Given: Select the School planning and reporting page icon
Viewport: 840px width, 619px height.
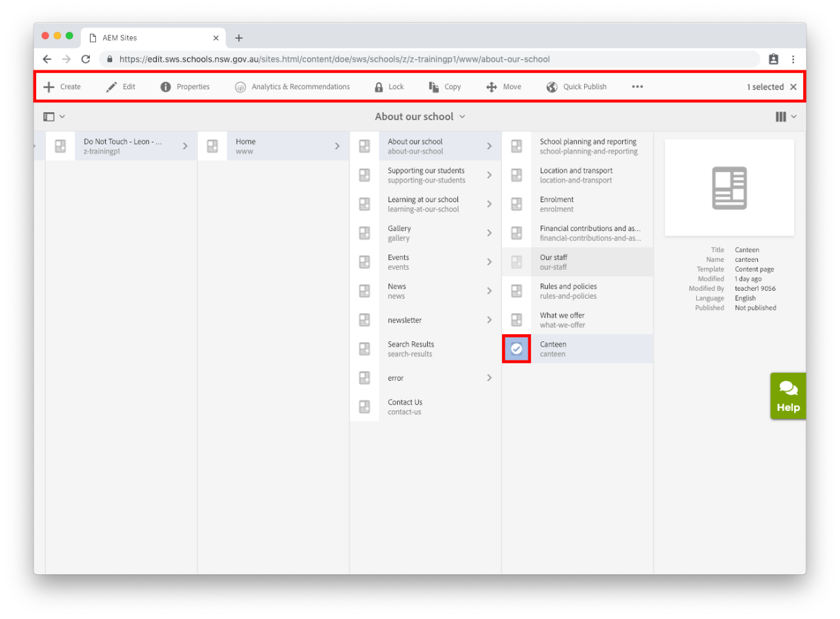Looking at the screenshot, I should tap(516, 146).
